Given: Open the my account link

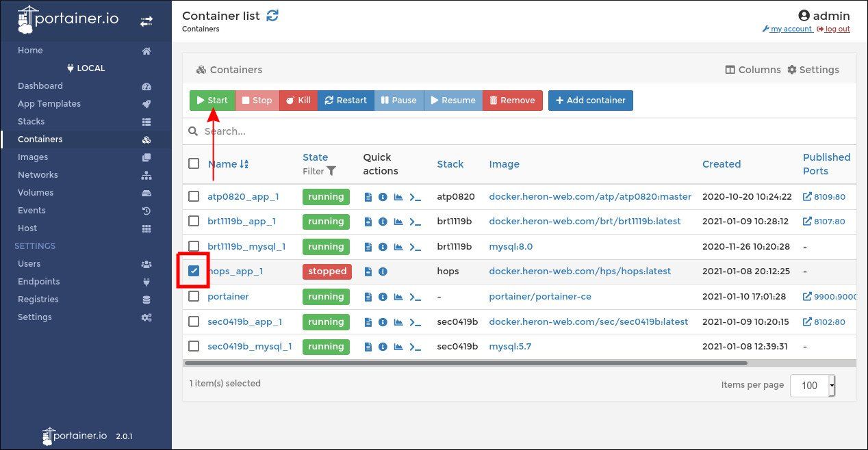Looking at the screenshot, I should pos(787,29).
